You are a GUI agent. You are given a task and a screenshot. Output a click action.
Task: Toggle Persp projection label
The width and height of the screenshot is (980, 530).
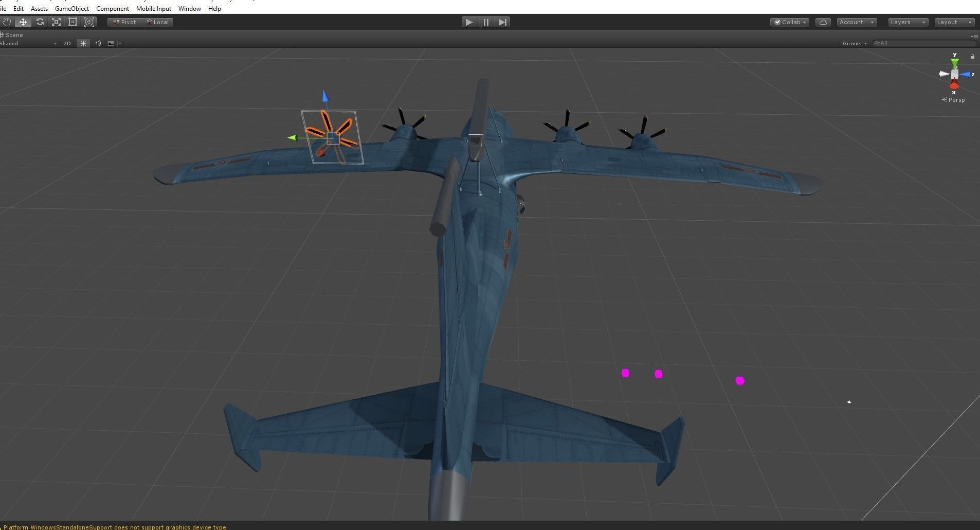click(x=953, y=100)
